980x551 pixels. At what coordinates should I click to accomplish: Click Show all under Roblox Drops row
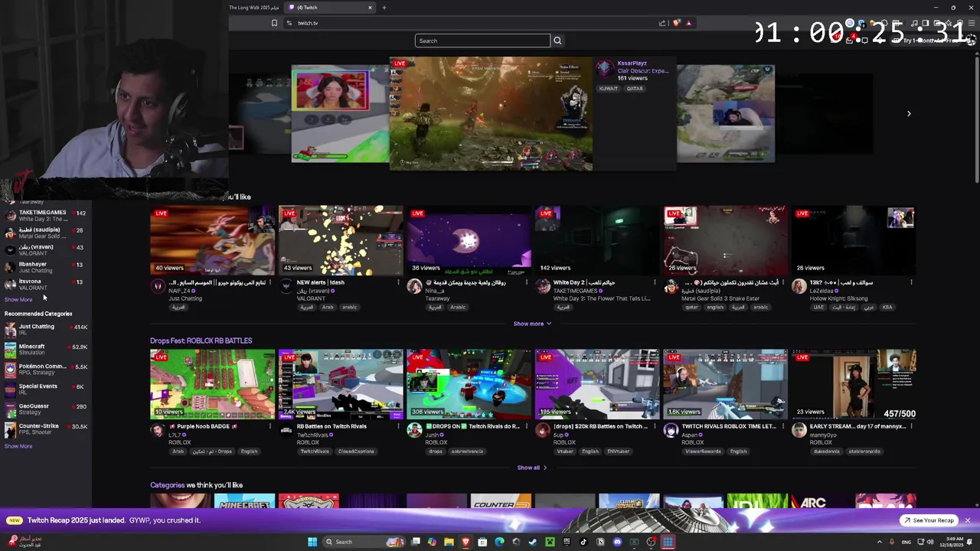532,468
